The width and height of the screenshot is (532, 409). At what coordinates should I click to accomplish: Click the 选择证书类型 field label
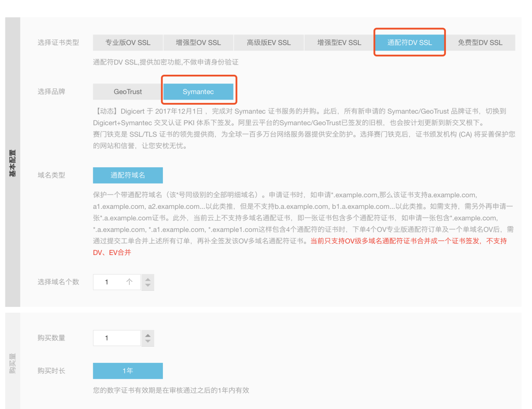[58, 43]
